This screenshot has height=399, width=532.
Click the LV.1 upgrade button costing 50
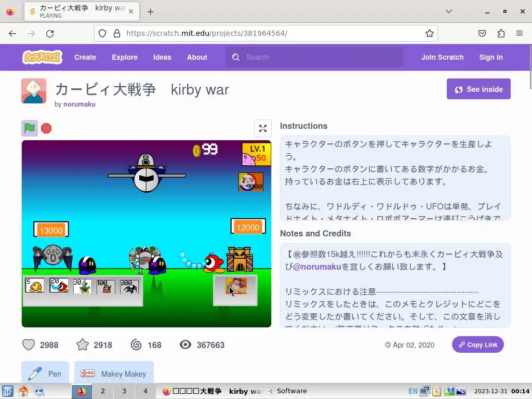257,154
